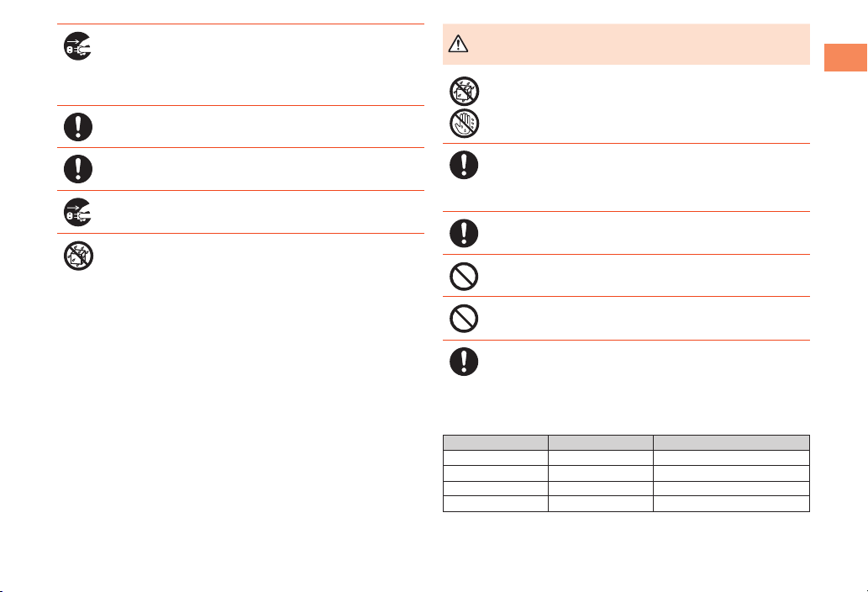868x592 pixels.
Task: Click the exclamation icon just above the two prohibition circles
Action: coord(464,233)
